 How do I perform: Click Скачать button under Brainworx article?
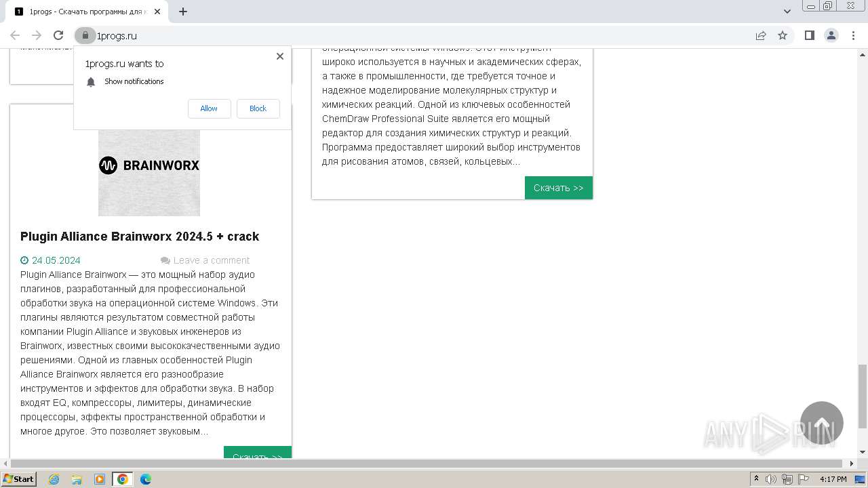point(258,453)
